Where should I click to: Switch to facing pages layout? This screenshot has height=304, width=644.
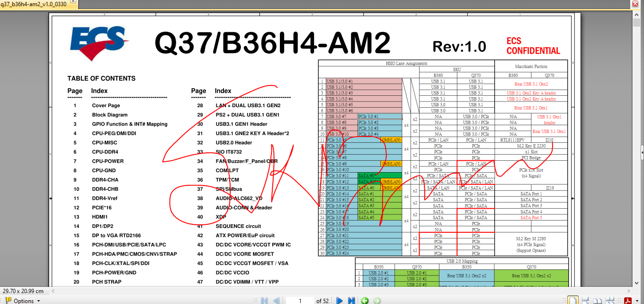click(598, 301)
